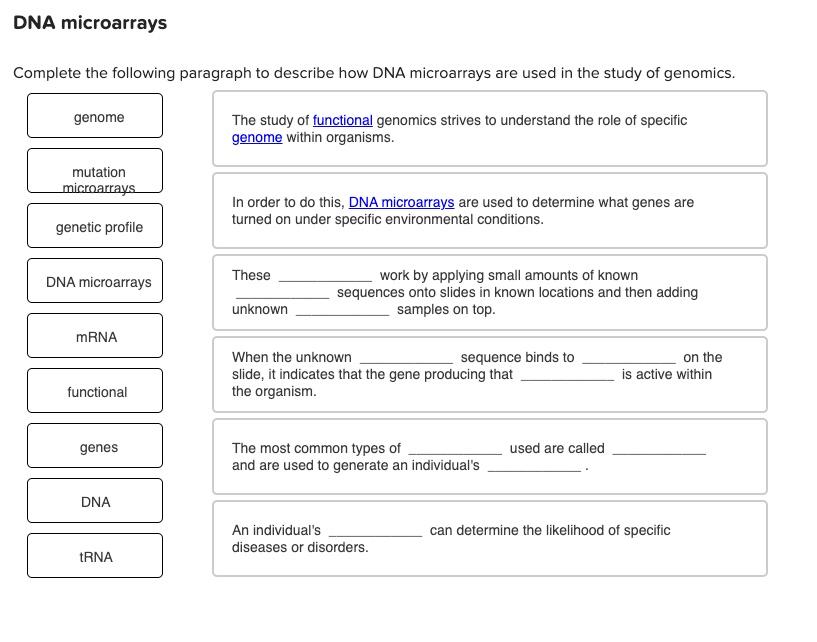
Task: Select the "mRNA" word tile
Action: pos(95,336)
